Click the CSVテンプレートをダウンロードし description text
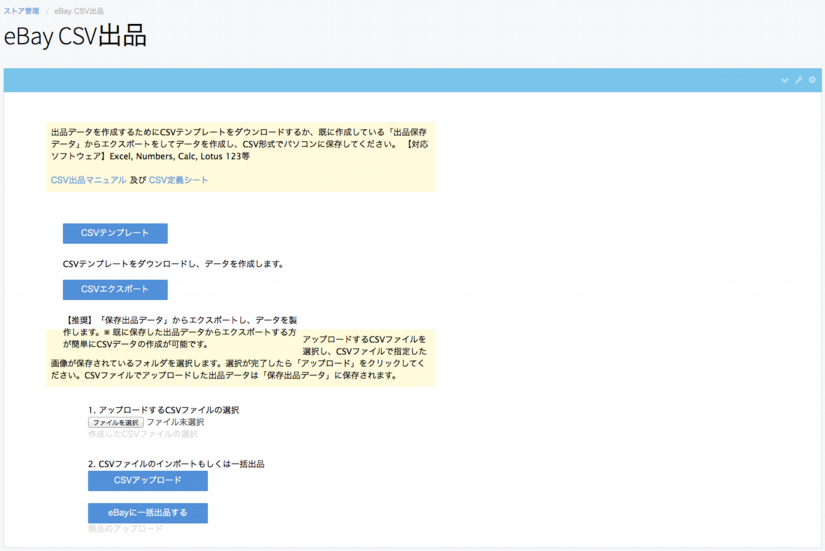The height and width of the screenshot is (551, 825). [x=173, y=264]
